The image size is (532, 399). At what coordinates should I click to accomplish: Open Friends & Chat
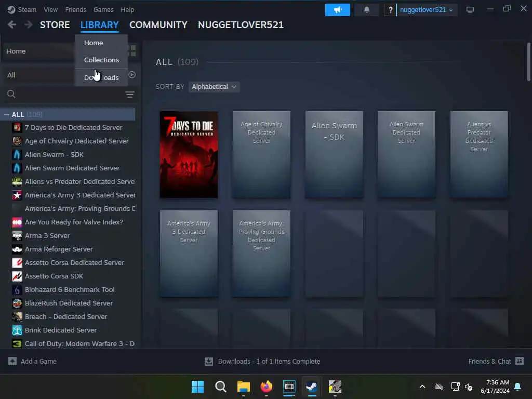click(489, 362)
